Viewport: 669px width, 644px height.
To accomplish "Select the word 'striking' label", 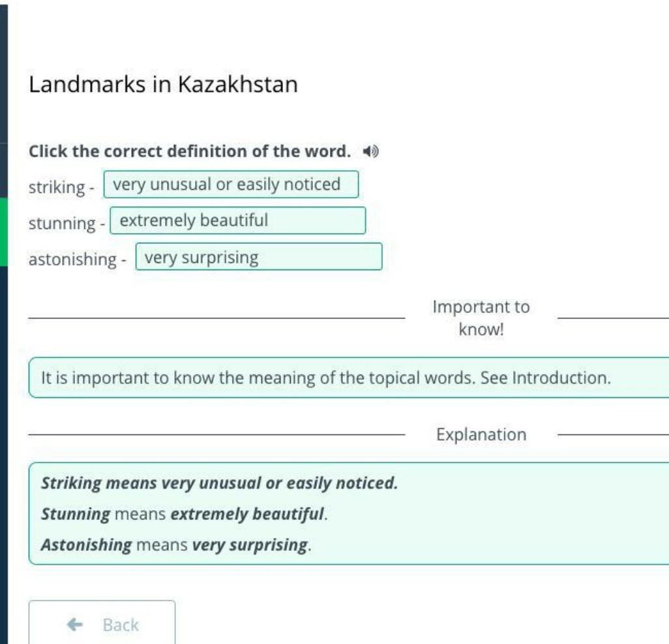I will (57, 187).
